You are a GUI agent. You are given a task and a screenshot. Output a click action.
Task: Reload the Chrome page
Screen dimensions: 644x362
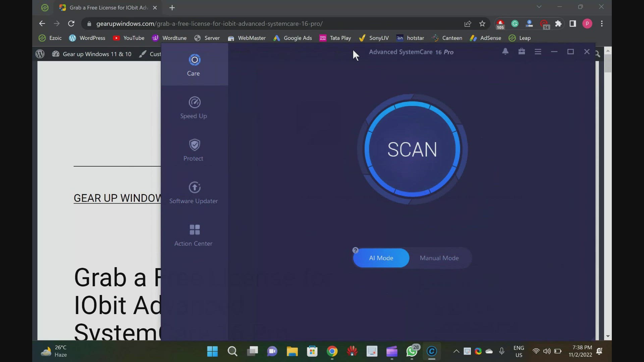(x=71, y=23)
